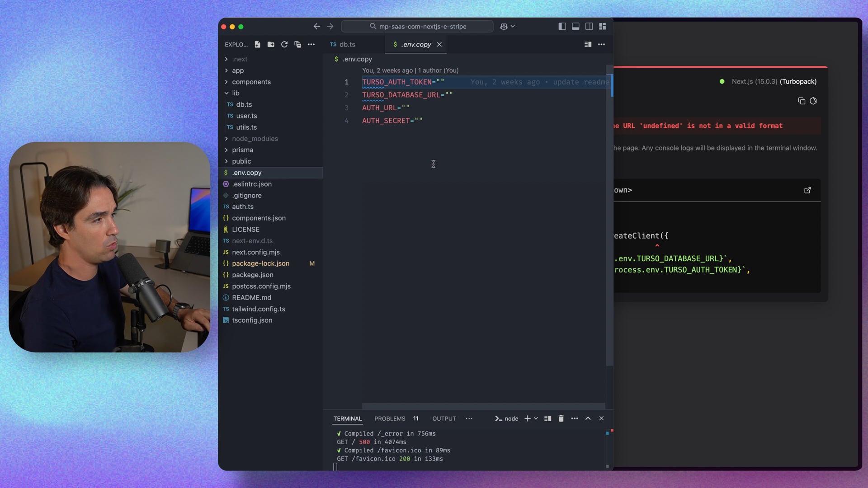Screen dimensions: 868x488
Task: Kill the terminal with trash icon
Action: tap(561, 418)
